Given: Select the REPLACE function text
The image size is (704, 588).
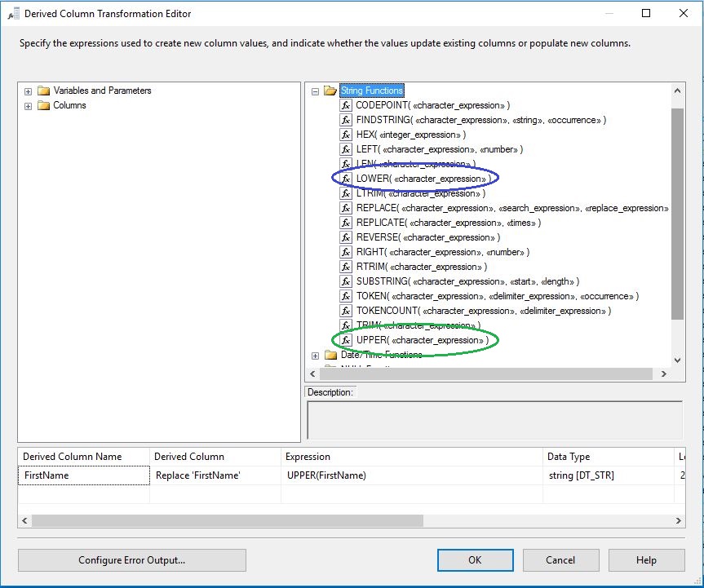Looking at the screenshot, I should coord(511,208).
